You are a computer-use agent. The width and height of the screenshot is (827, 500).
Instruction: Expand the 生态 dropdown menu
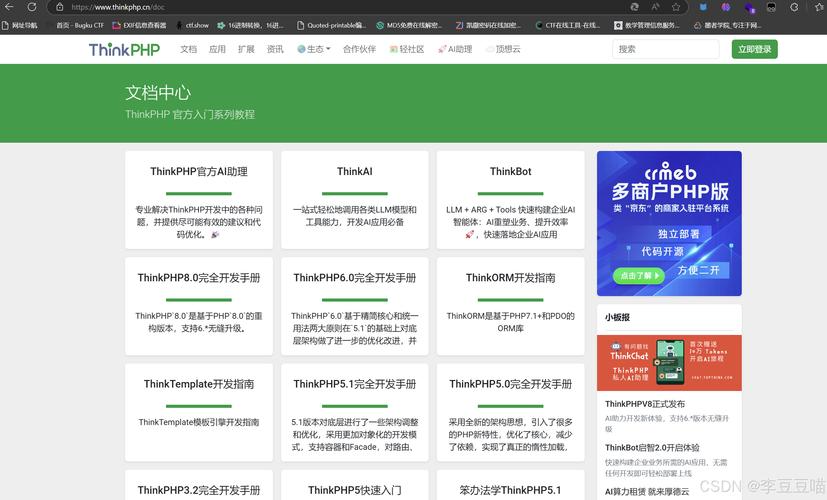pyautogui.click(x=314, y=49)
